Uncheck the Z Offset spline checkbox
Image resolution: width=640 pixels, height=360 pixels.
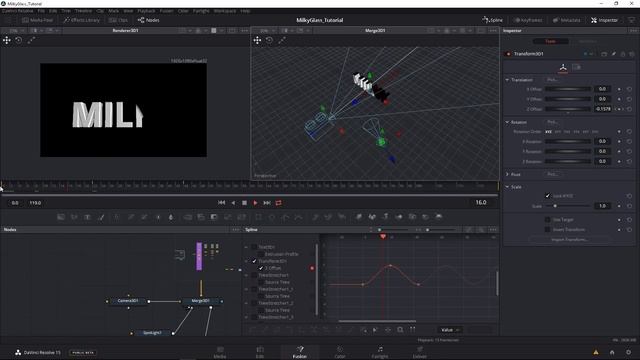[261, 268]
